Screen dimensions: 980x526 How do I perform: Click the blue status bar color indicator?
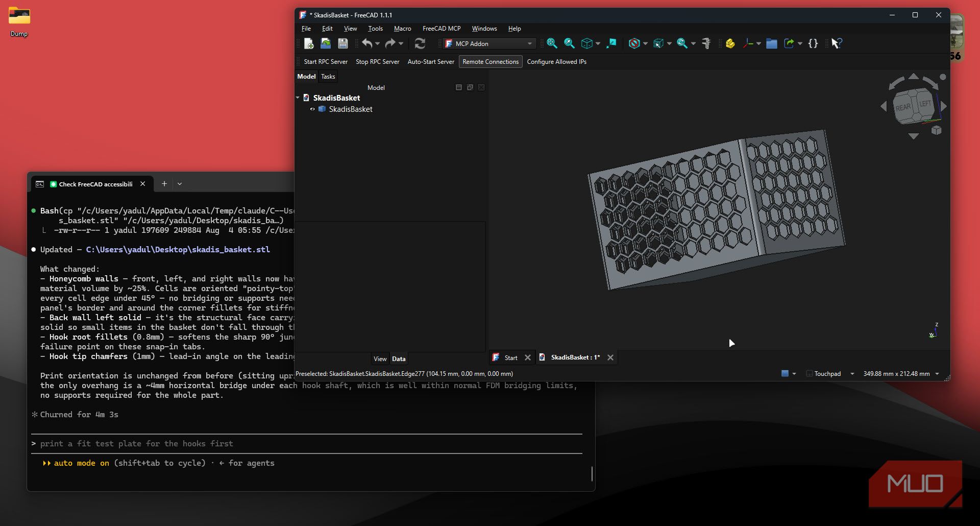pyautogui.click(x=785, y=374)
